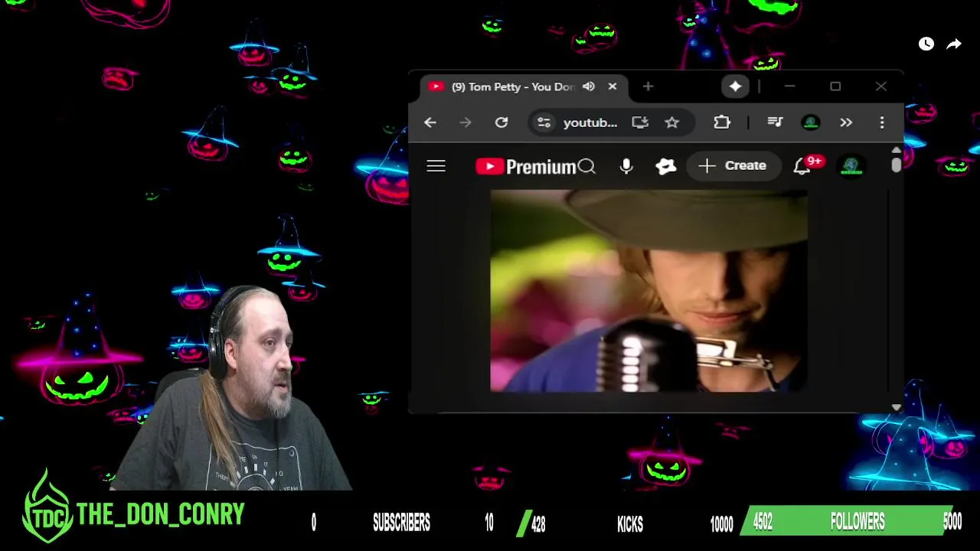Click the scrollbar up arrow
980x551 pixels.
(897, 150)
